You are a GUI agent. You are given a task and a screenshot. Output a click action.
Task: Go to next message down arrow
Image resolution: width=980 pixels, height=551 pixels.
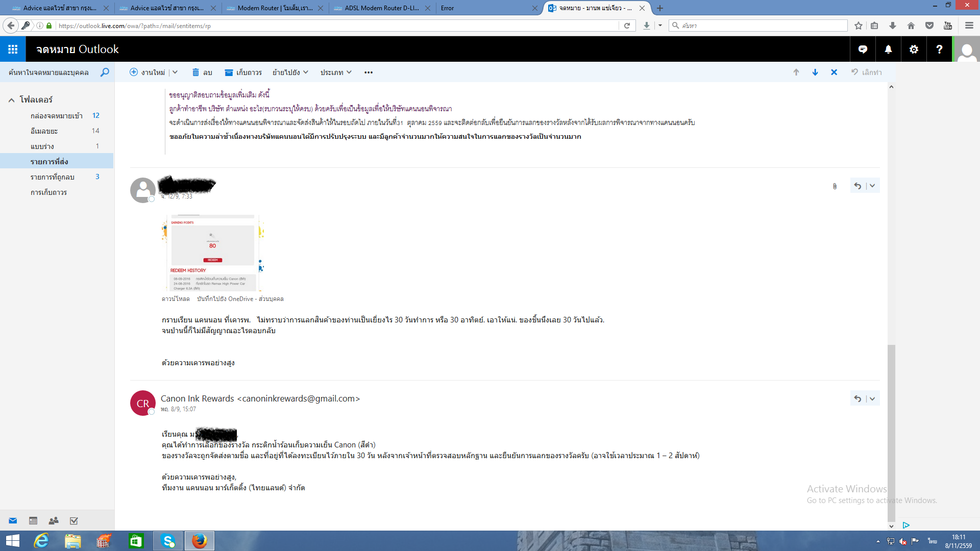815,72
